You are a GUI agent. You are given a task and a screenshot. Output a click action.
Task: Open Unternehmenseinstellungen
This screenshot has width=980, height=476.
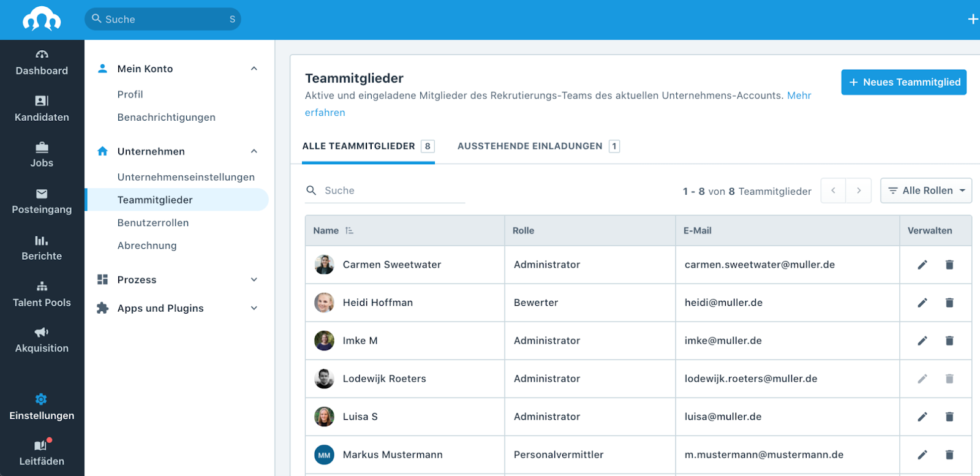pyautogui.click(x=186, y=177)
